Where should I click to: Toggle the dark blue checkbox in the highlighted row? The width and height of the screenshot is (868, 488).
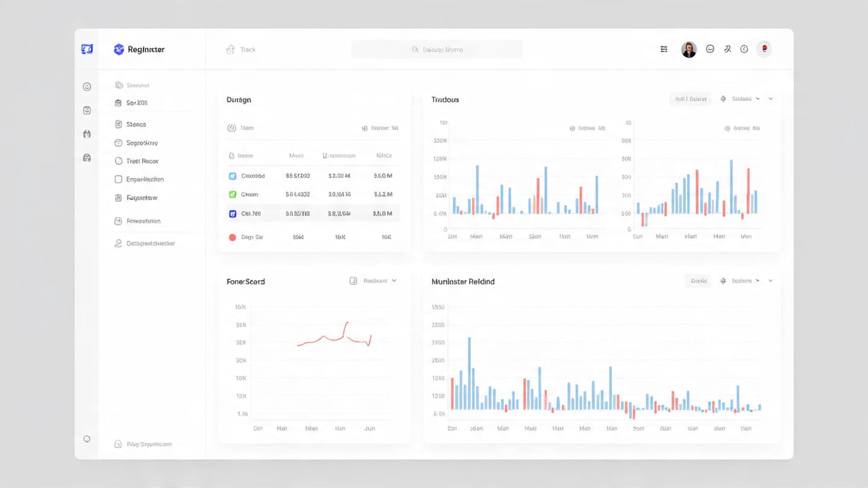(233, 213)
